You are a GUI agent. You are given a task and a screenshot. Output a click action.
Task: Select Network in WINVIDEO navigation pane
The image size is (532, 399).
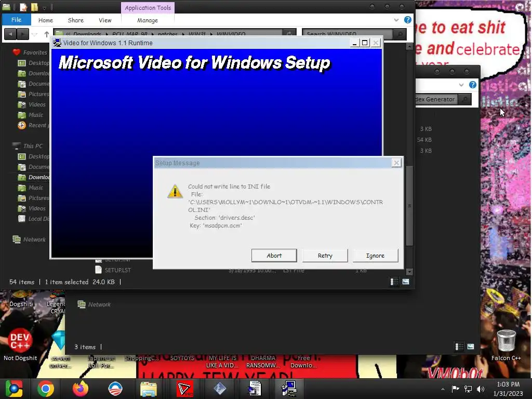[x=29, y=240]
